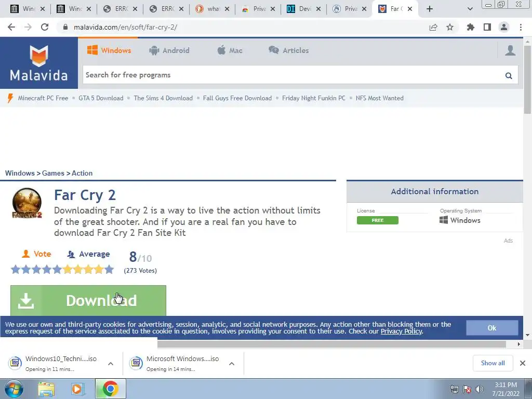
Task: Click the Chrome taskbar icon
Action: pyautogui.click(x=110, y=389)
